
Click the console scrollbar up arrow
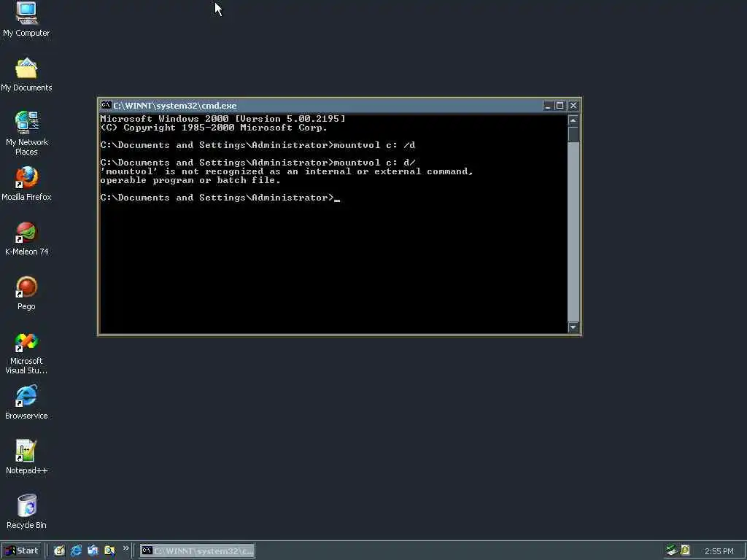point(573,120)
